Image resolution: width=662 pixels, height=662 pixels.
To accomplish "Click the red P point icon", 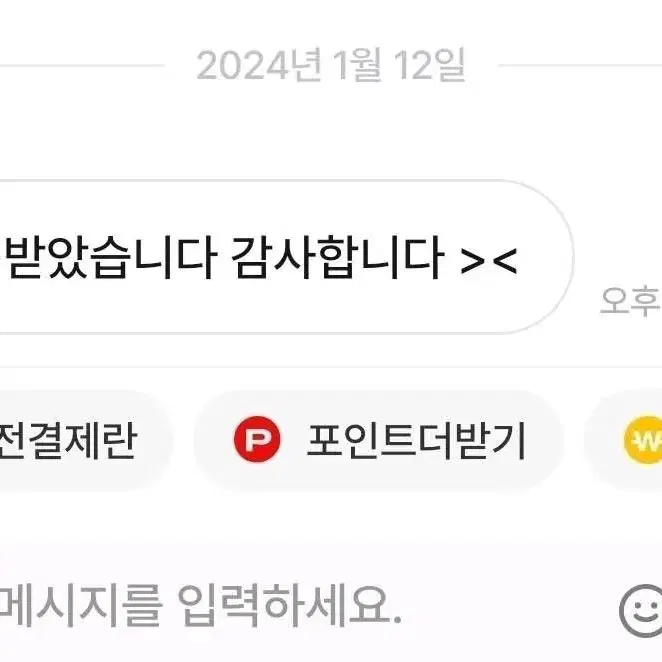I will (x=257, y=439).
